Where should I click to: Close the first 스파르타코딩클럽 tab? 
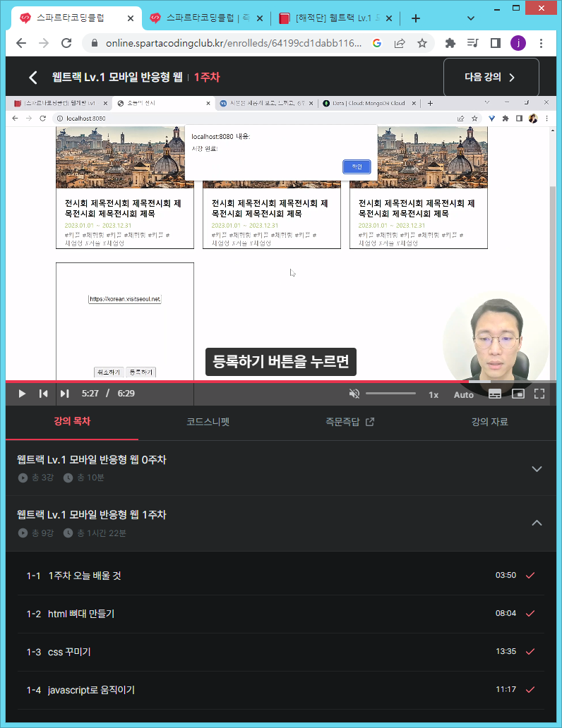tap(131, 18)
